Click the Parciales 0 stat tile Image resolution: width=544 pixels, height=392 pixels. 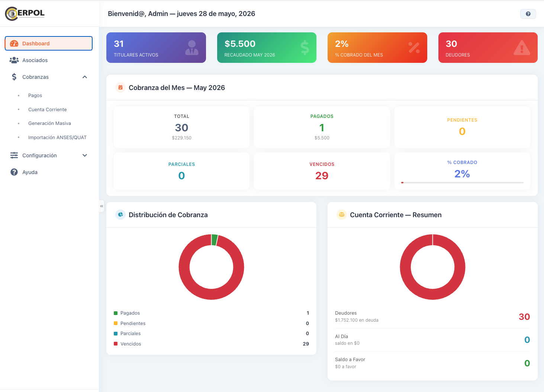coord(181,171)
